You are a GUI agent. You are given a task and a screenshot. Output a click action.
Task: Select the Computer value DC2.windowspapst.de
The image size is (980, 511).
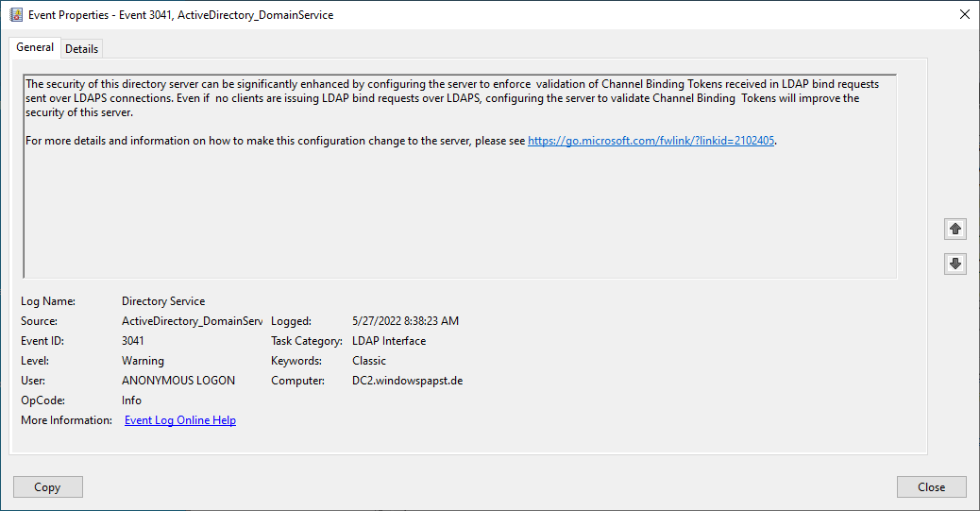coord(406,381)
